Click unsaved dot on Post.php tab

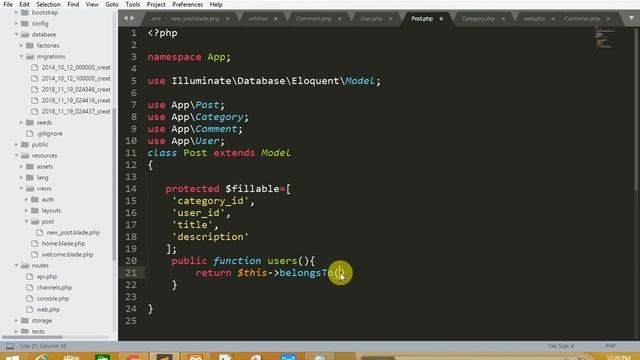[441, 19]
